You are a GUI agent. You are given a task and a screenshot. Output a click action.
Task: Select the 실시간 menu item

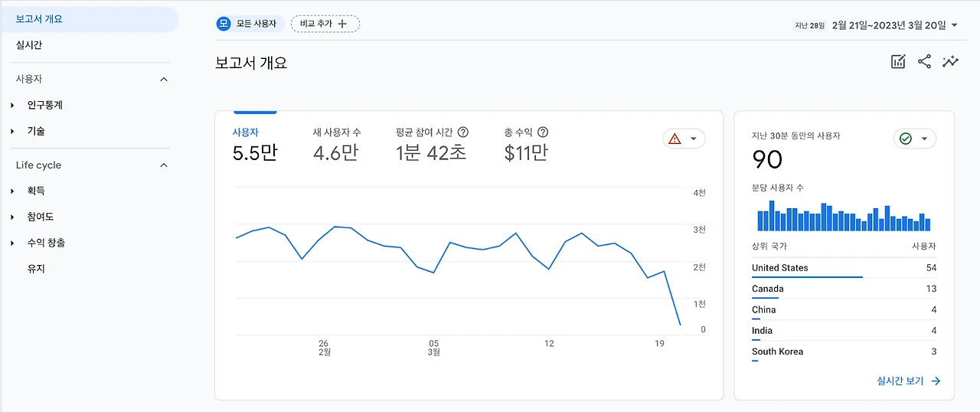point(29,45)
